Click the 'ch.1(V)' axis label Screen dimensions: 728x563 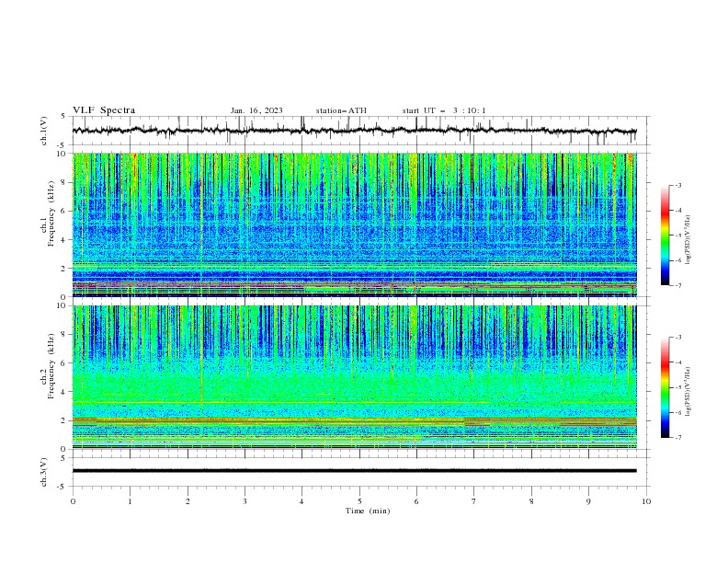[44, 131]
